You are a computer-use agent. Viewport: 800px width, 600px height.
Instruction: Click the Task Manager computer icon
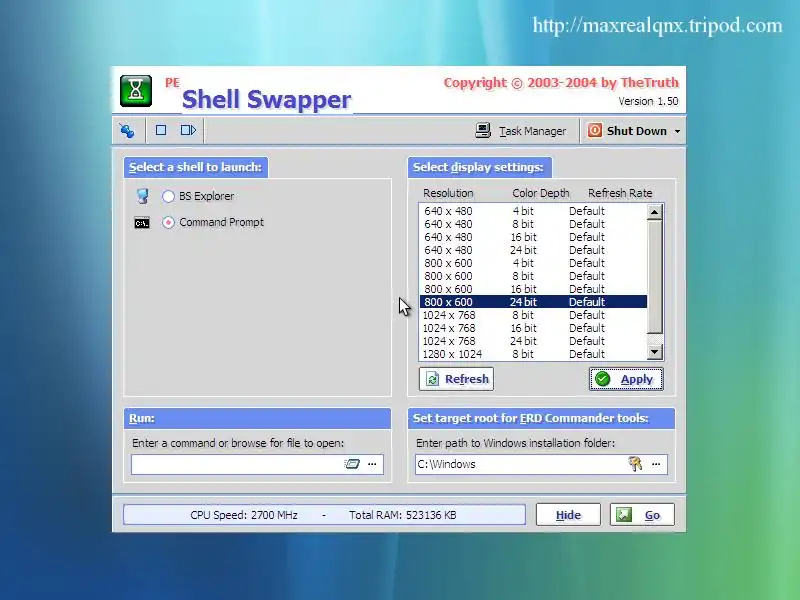(483, 131)
